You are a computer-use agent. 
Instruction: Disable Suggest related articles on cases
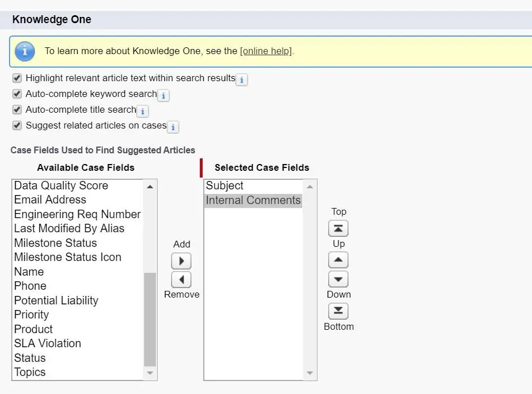(x=17, y=125)
